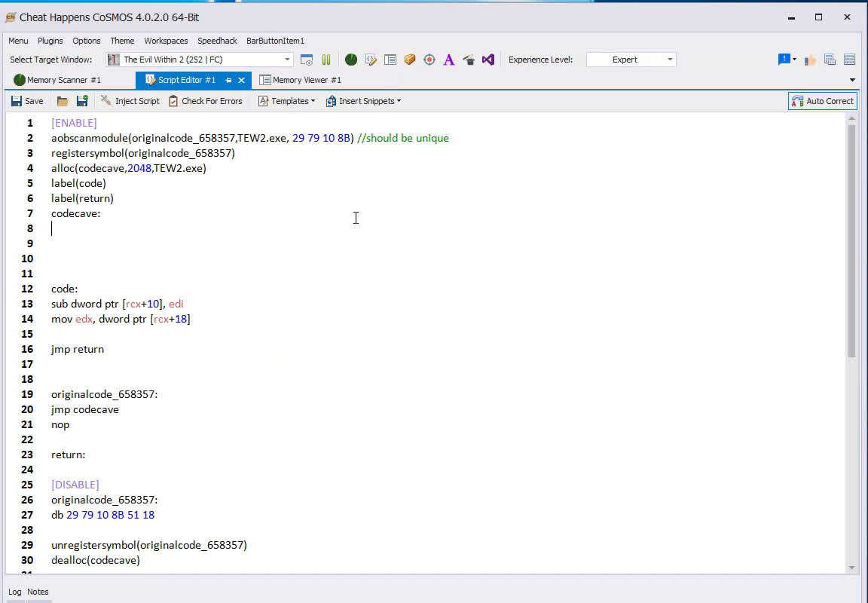This screenshot has height=603, width=868.
Task: Click the 'jmp return' line
Action: (x=78, y=350)
